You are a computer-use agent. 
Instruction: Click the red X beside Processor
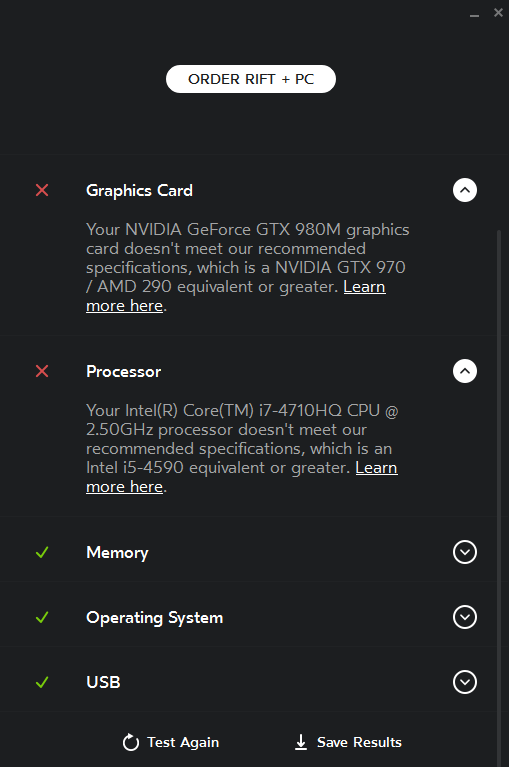[x=42, y=371]
